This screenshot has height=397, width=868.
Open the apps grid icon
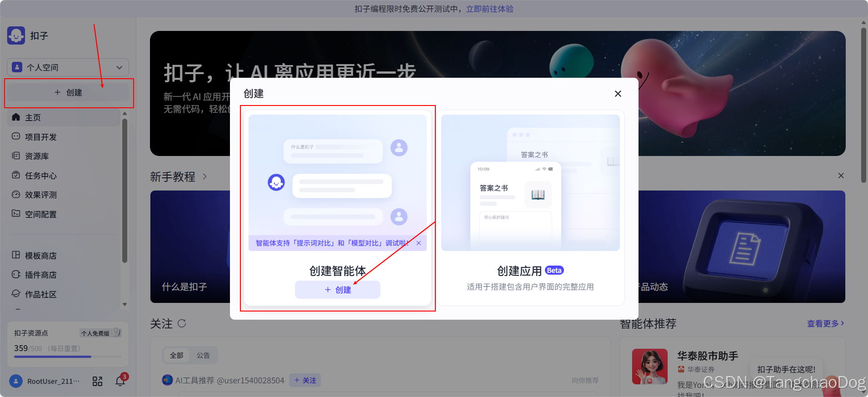97,381
